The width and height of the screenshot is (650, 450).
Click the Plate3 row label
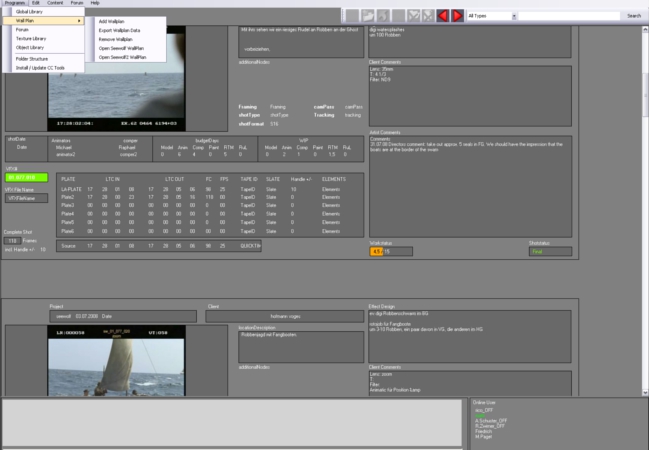[68, 206]
